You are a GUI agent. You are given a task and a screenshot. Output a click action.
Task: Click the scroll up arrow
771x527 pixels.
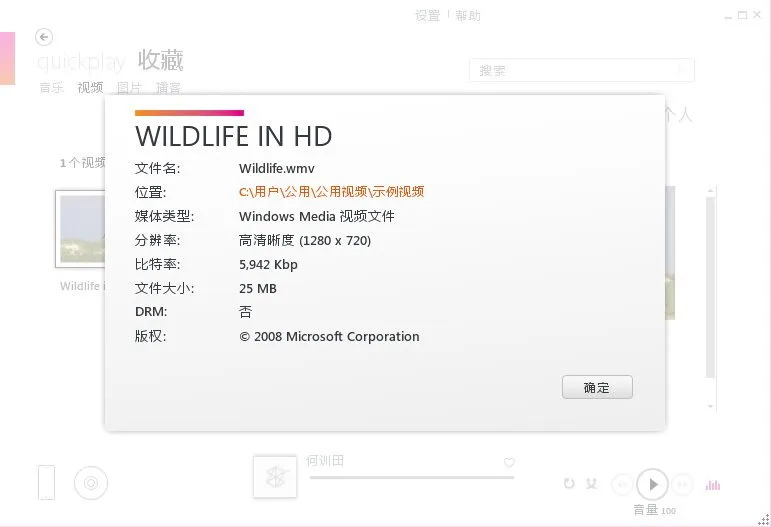(711, 191)
